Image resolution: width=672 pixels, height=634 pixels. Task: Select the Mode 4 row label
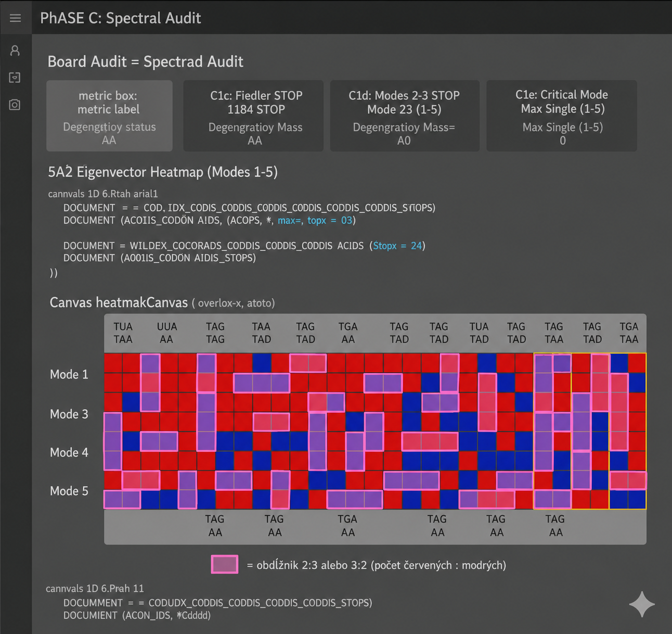(x=69, y=452)
